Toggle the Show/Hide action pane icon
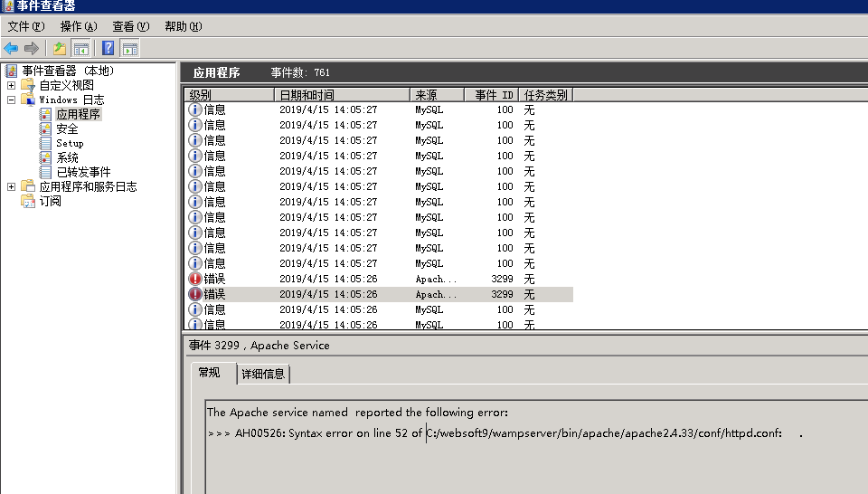Image resolution: width=868 pixels, height=494 pixels. (130, 49)
